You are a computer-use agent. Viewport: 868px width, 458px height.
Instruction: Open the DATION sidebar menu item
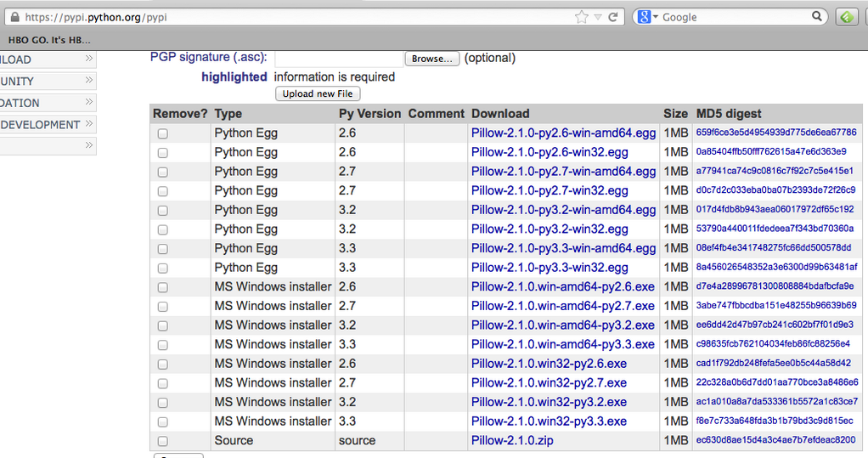47,103
